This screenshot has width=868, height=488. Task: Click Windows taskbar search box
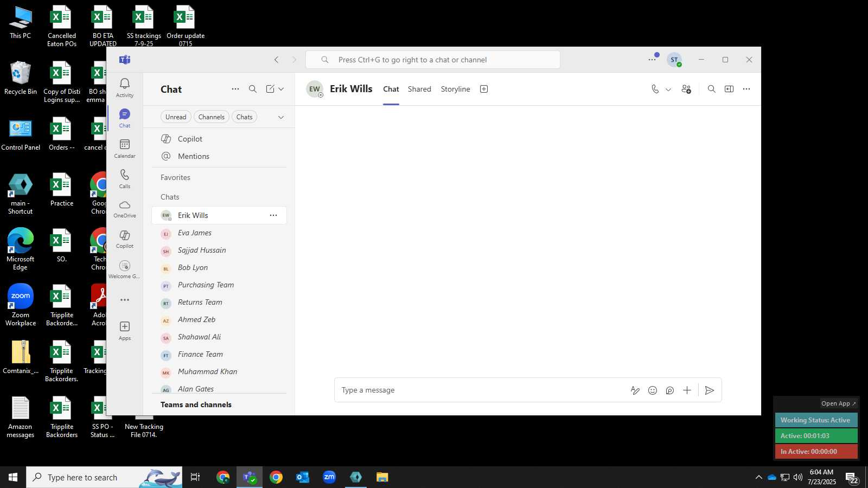tap(104, 477)
